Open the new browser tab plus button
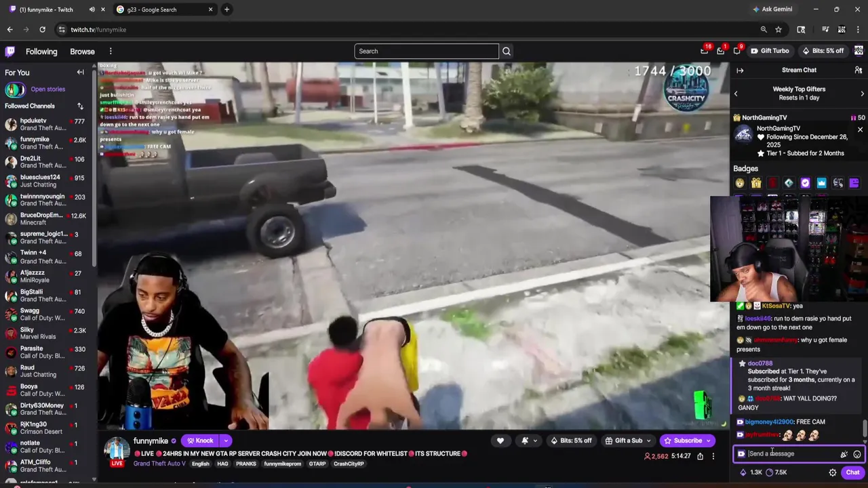 click(x=226, y=9)
